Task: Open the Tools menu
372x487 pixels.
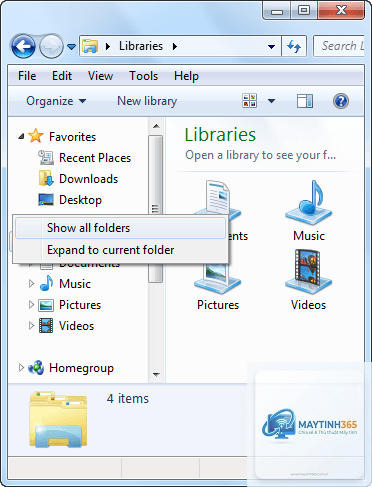Action: 143,76
